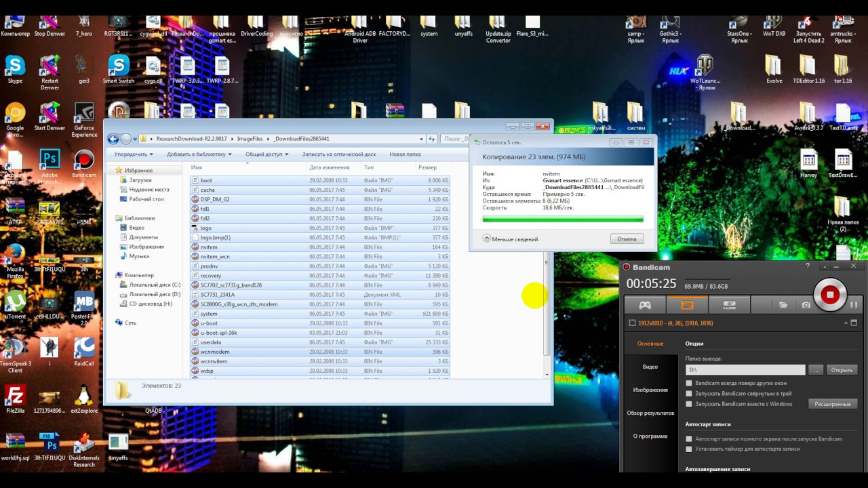Enable Bandicam всегда поверх других окон
The width and height of the screenshot is (868, 488).
click(689, 383)
